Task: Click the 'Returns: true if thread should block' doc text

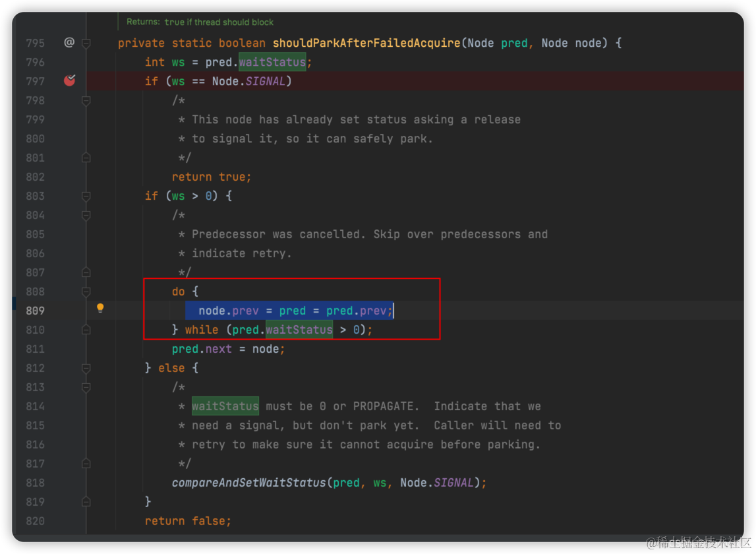Action: click(x=200, y=22)
